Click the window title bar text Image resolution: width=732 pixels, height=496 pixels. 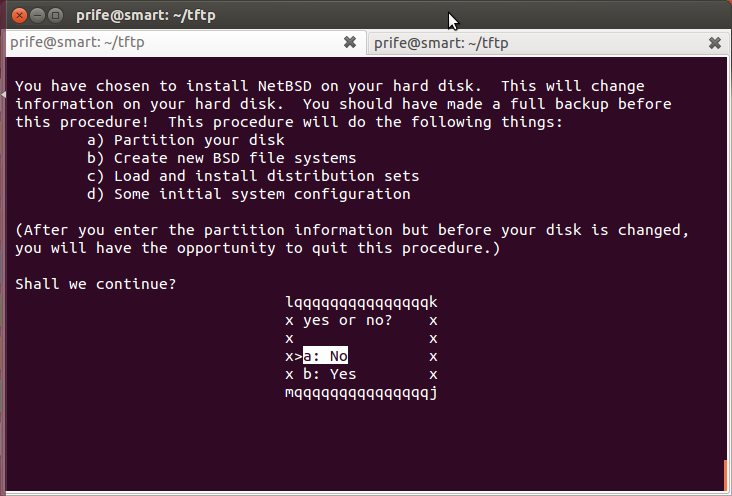(x=146, y=15)
